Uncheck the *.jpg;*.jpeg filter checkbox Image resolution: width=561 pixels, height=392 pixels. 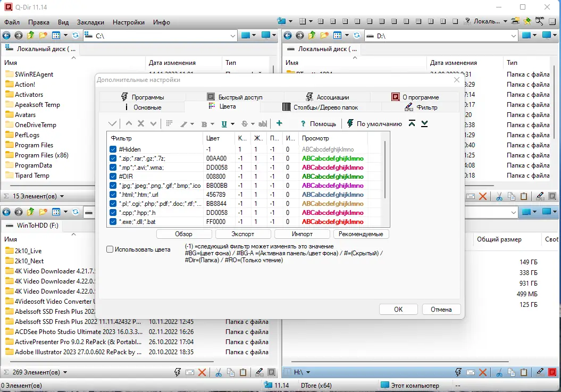click(113, 186)
